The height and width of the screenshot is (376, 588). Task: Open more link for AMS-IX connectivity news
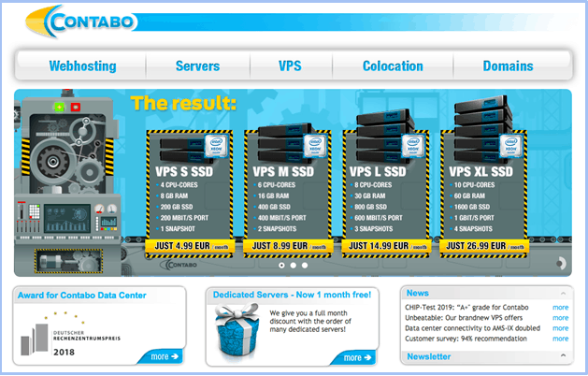tap(560, 328)
